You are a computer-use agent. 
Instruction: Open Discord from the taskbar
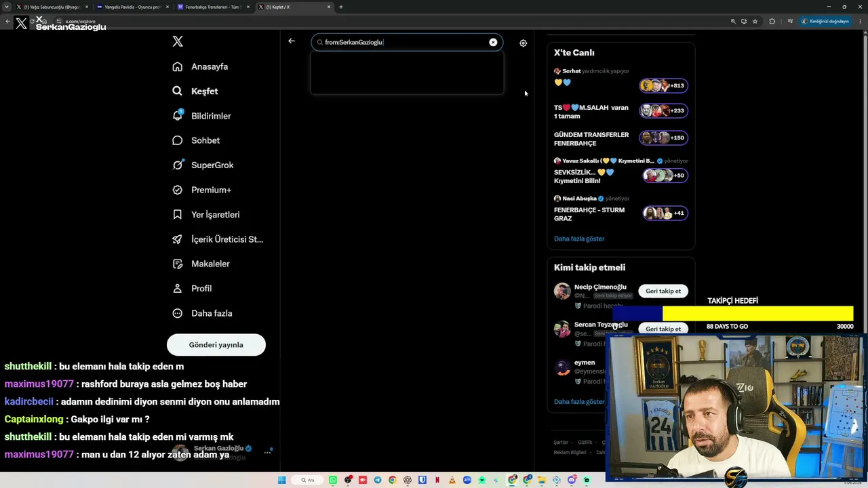coord(572,480)
